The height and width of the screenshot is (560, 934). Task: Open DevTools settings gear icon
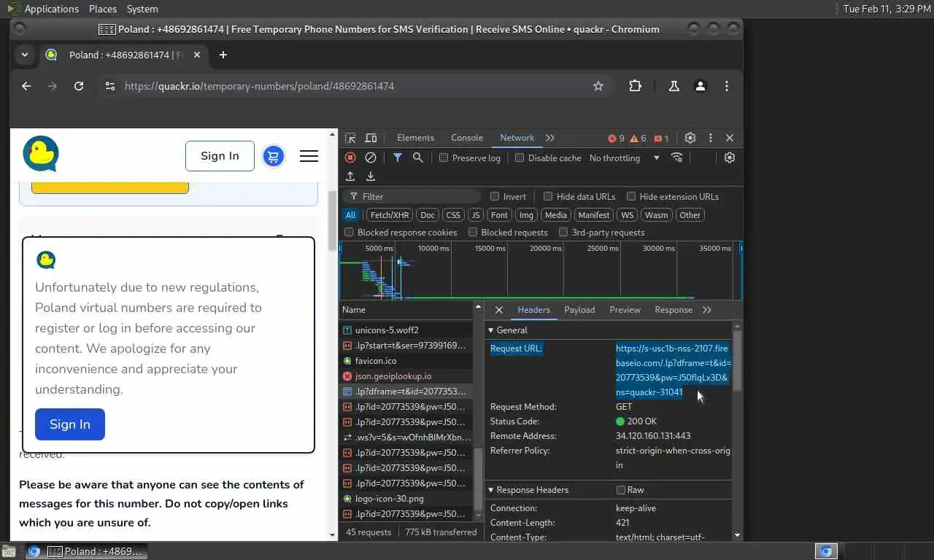[x=690, y=138]
